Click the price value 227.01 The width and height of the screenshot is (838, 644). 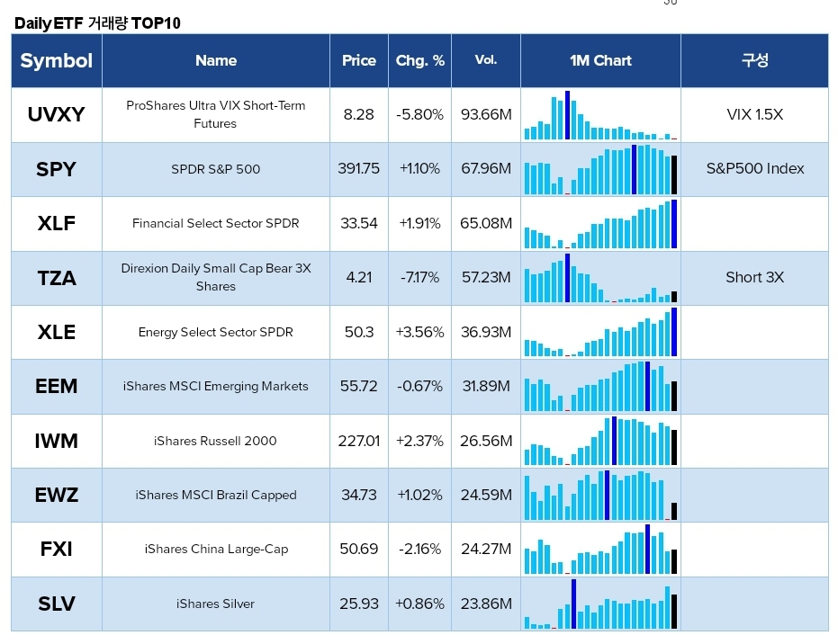coord(358,441)
